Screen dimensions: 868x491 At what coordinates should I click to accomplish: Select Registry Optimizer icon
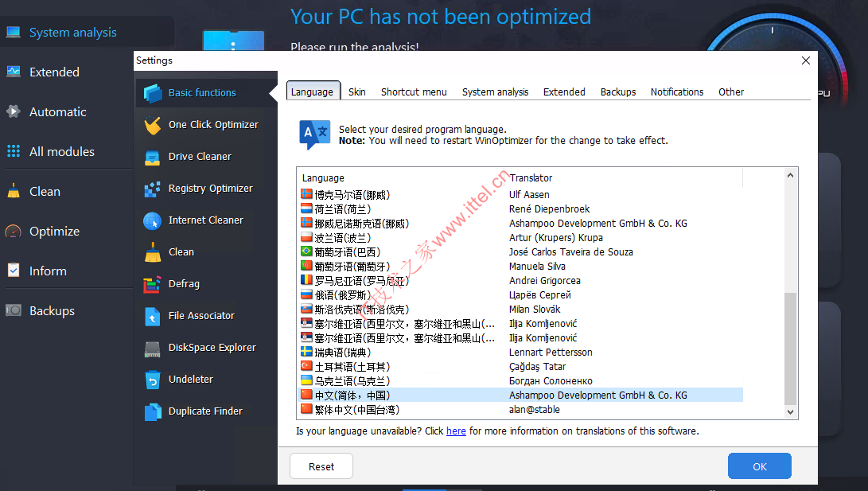(152, 189)
